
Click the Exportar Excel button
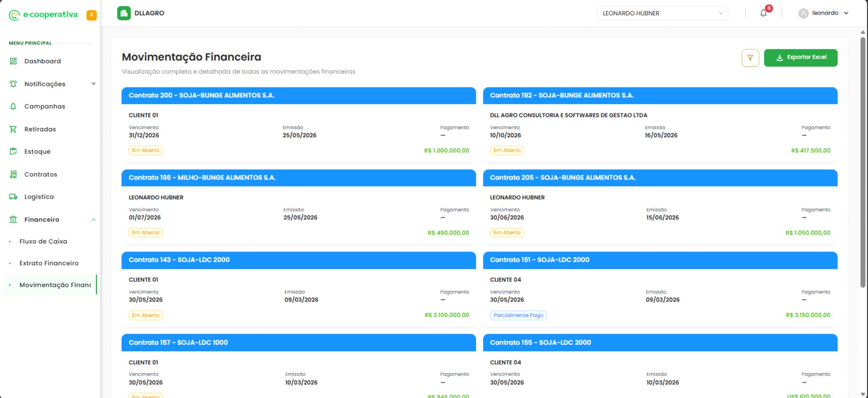pyautogui.click(x=801, y=58)
